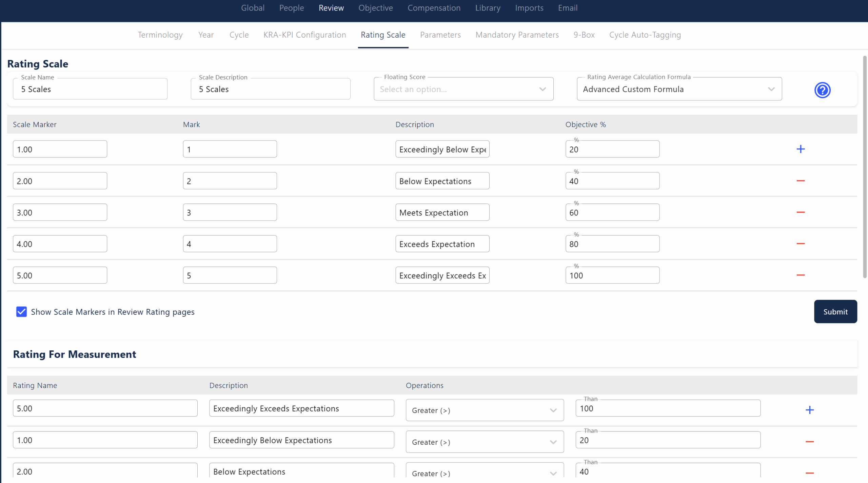Open the help question mark icon
Viewport: 868px width, 483px height.
click(x=822, y=90)
